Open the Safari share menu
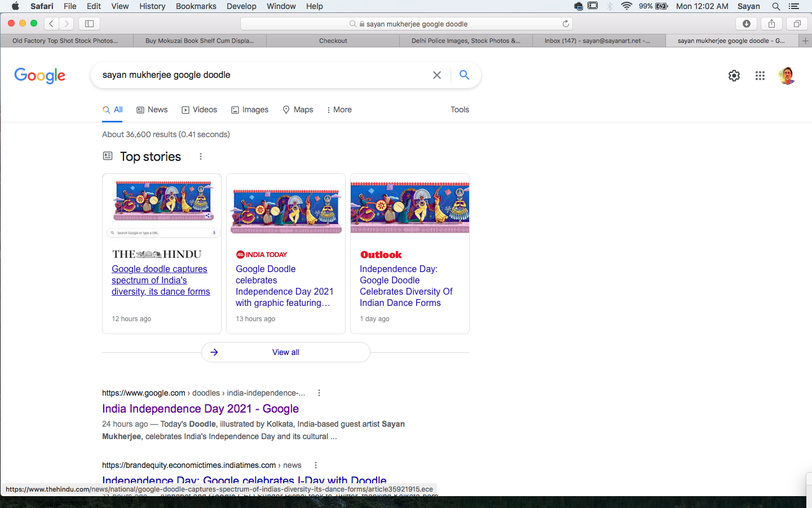 [771, 24]
